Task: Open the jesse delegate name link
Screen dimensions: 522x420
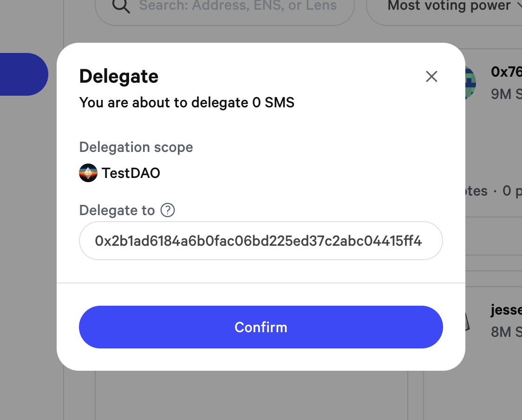Action: pyautogui.click(x=506, y=310)
